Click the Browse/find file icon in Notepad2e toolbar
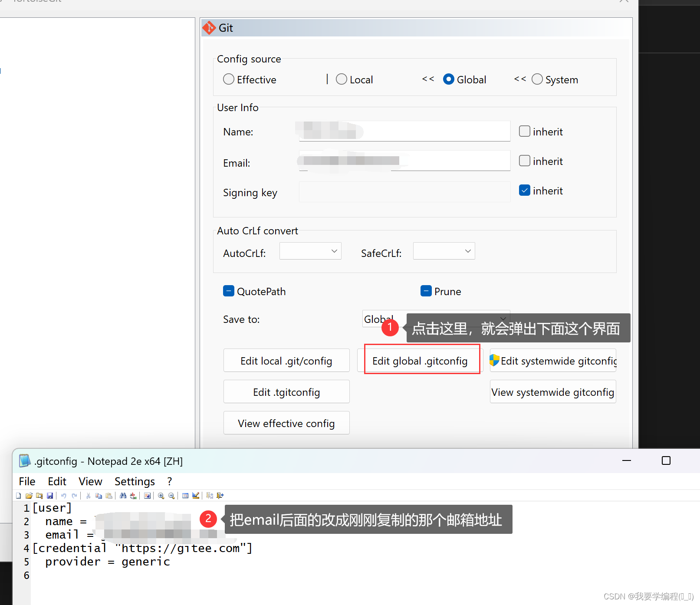The height and width of the screenshot is (605, 700). tap(39, 496)
